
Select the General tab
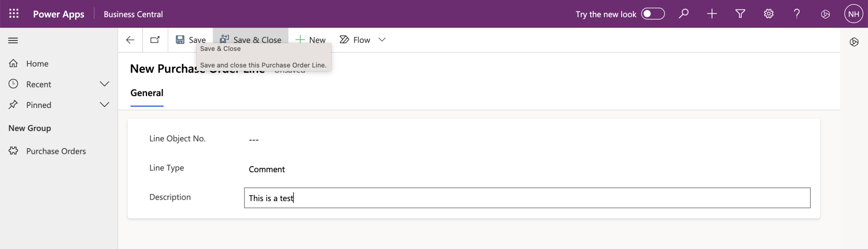tap(147, 93)
